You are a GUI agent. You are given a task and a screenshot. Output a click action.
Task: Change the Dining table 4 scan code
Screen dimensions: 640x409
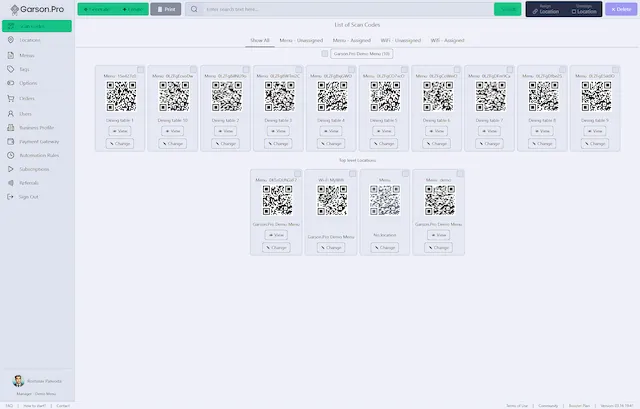331,144
